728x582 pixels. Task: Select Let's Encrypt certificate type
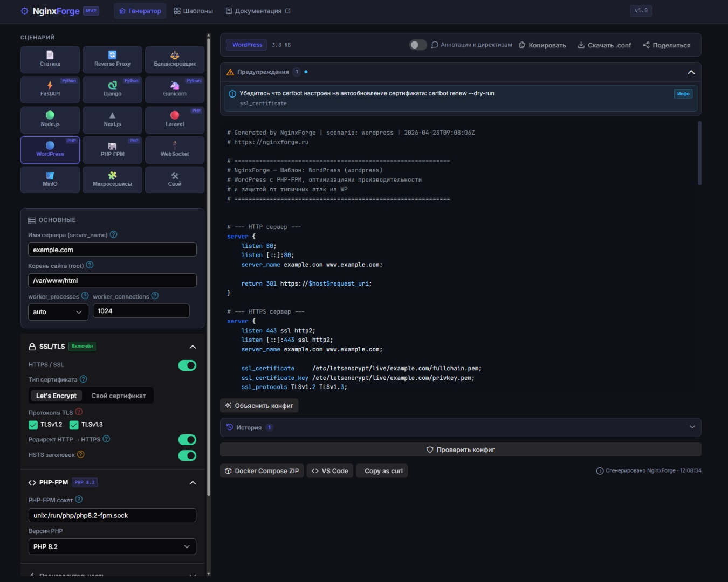pos(56,396)
